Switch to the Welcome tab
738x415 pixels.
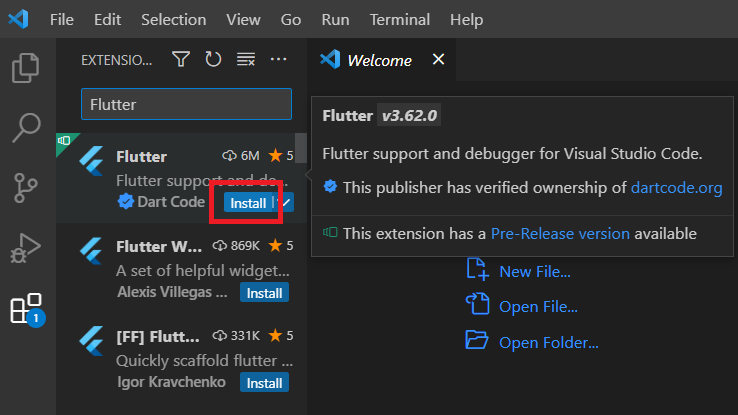(x=378, y=60)
